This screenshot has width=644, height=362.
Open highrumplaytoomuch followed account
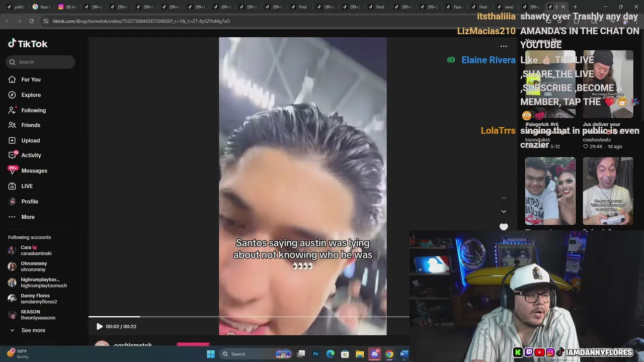[38, 283]
